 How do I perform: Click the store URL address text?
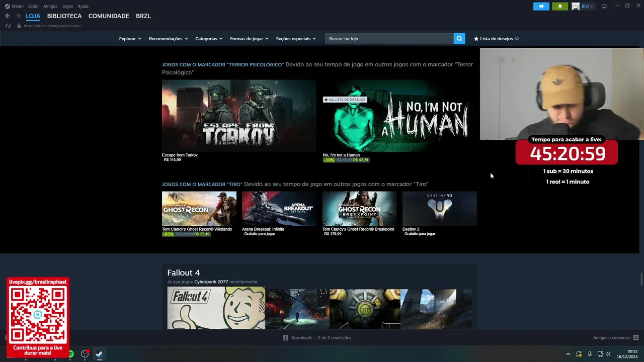tap(52, 26)
